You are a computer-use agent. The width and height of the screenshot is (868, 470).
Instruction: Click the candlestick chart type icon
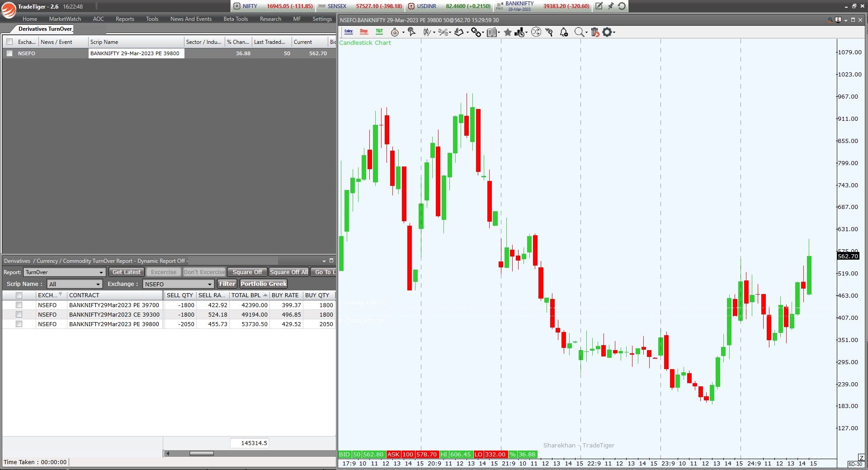pyautogui.click(x=427, y=32)
